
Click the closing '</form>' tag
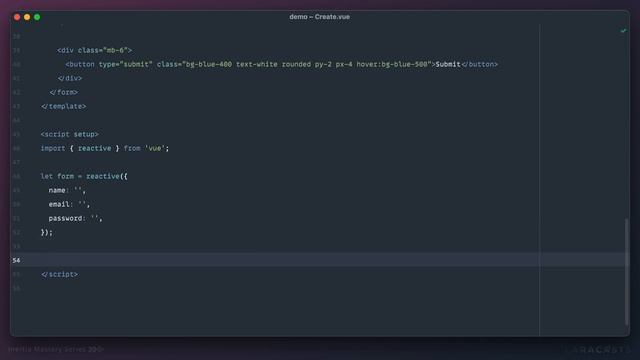tap(63, 92)
